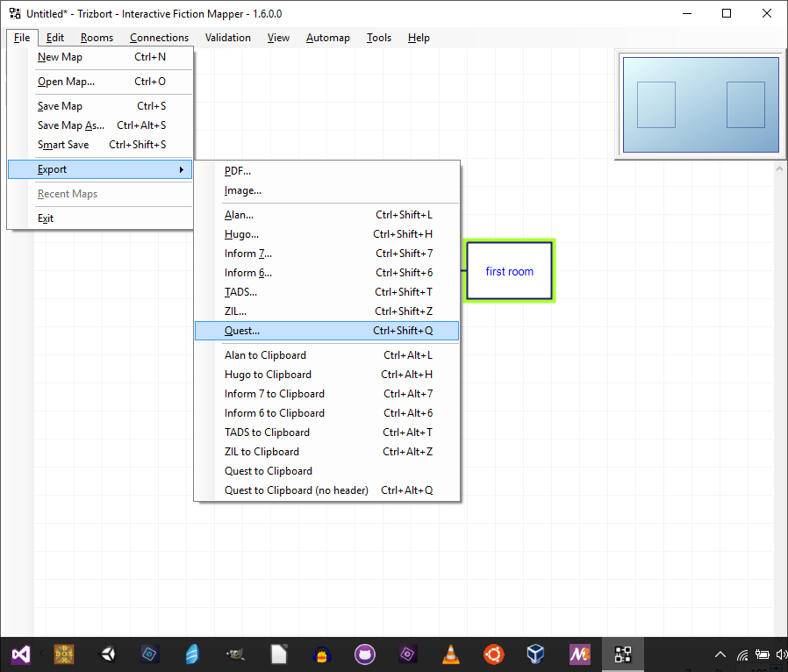788x672 pixels.
Task: Open the Unity taskbar icon
Action: pyautogui.click(x=108, y=654)
